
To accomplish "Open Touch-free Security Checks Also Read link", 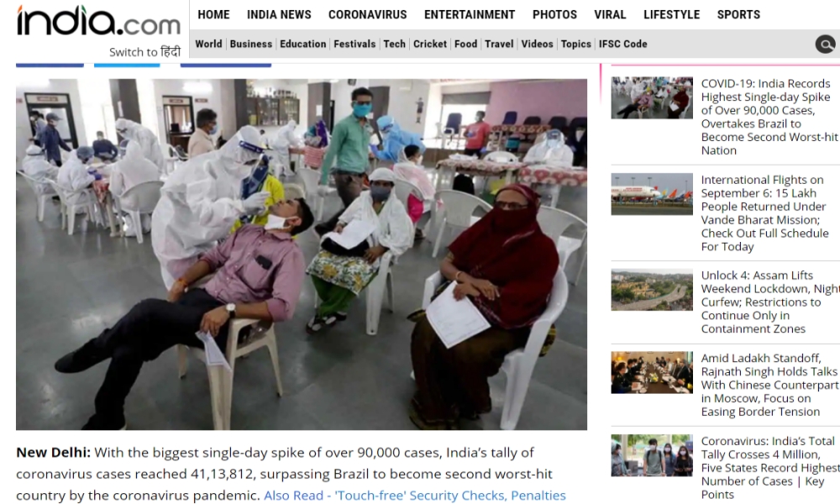I will pos(415,496).
